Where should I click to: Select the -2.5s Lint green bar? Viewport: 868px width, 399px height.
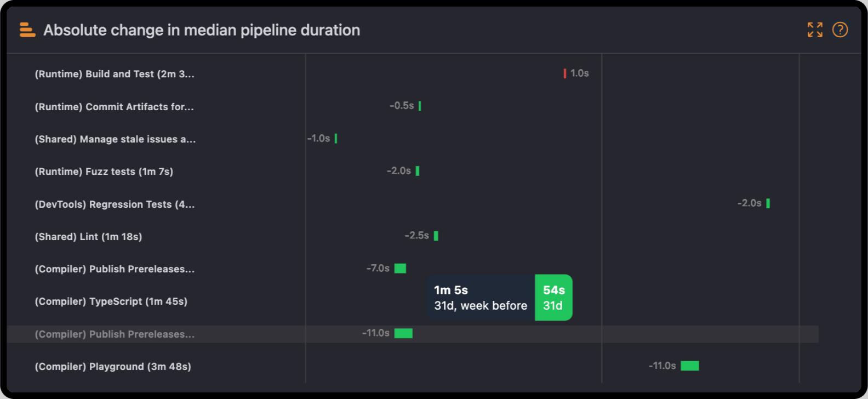pos(436,236)
